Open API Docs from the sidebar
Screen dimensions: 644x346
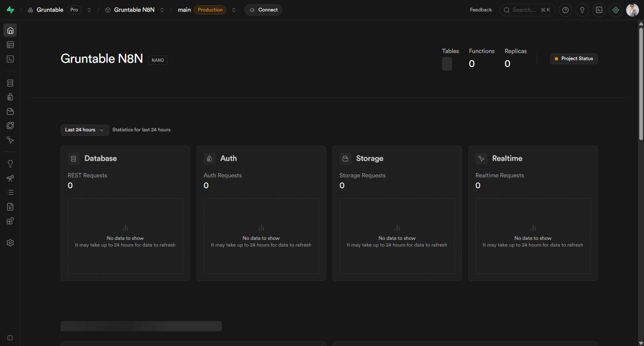(x=10, y=207)
